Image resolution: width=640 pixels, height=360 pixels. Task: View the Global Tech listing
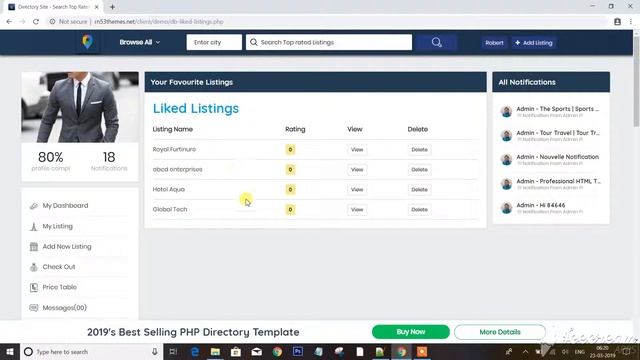point(357,210)
